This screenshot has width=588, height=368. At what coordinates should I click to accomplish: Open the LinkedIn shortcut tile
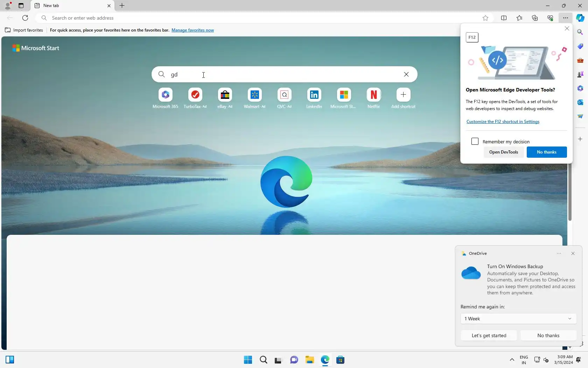coord(314,95)
